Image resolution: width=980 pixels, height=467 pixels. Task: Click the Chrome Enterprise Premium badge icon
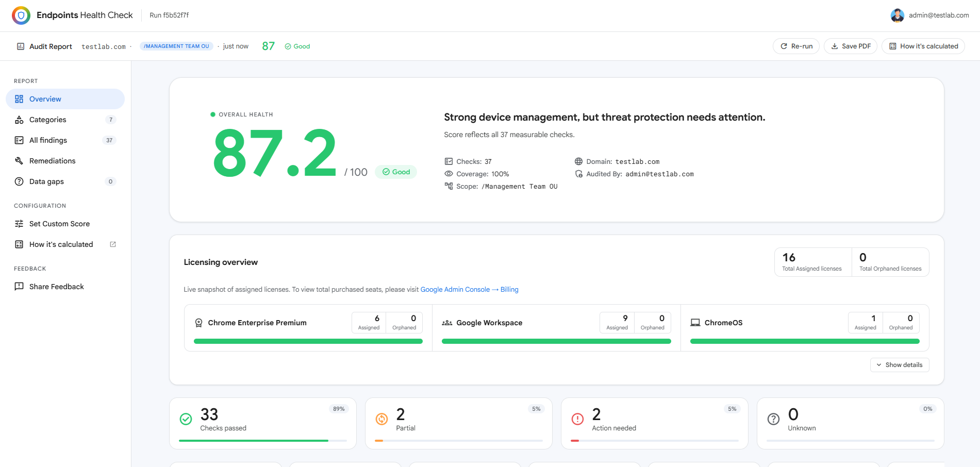198,323
